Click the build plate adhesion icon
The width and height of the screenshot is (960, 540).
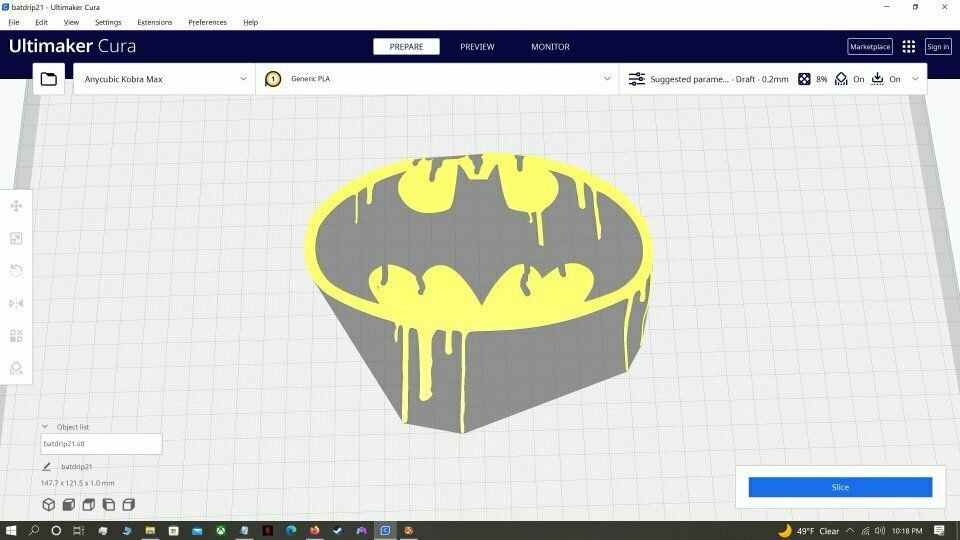pyautogui.click(x=877, y=79)
